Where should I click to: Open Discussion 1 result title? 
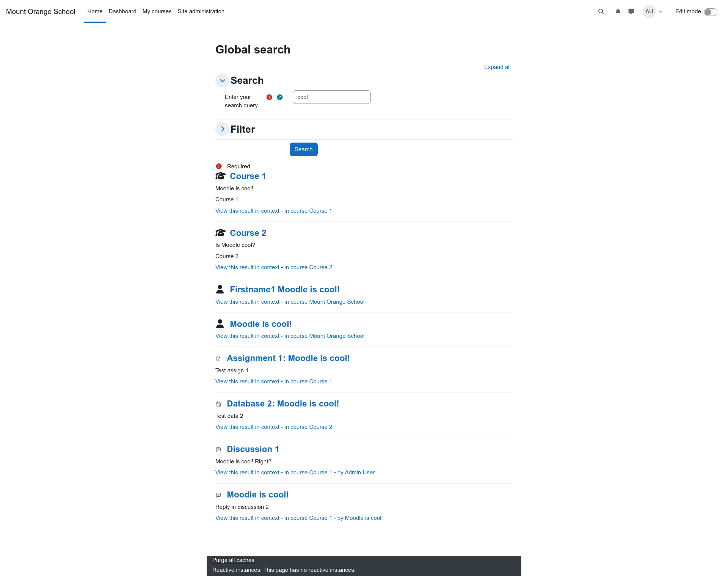253,449
